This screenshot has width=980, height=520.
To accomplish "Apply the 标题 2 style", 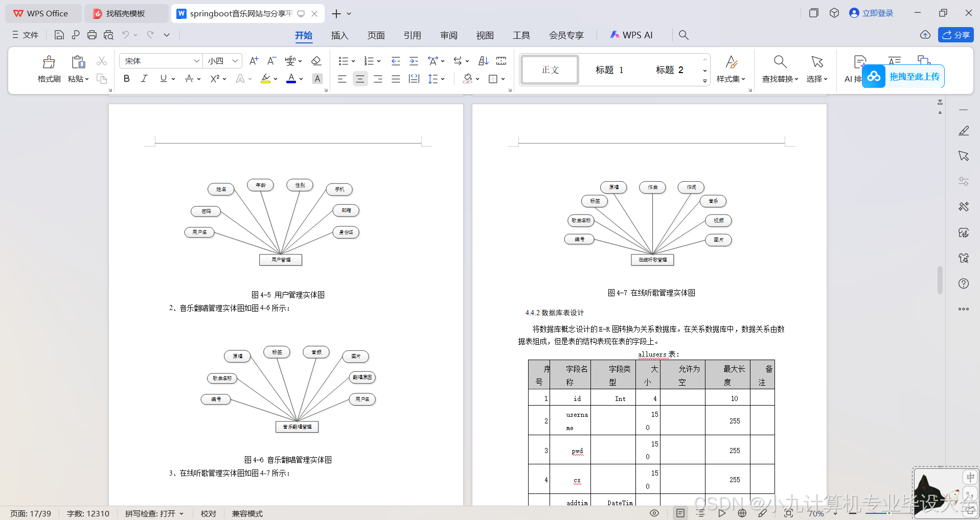I will point(670,69).
